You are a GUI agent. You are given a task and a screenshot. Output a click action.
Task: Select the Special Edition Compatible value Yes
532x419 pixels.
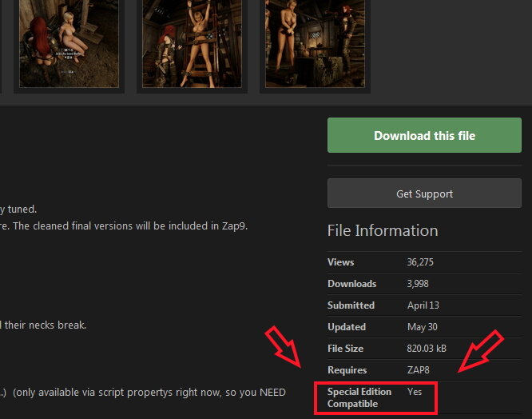pyautogui.click(x=415, y=392)
